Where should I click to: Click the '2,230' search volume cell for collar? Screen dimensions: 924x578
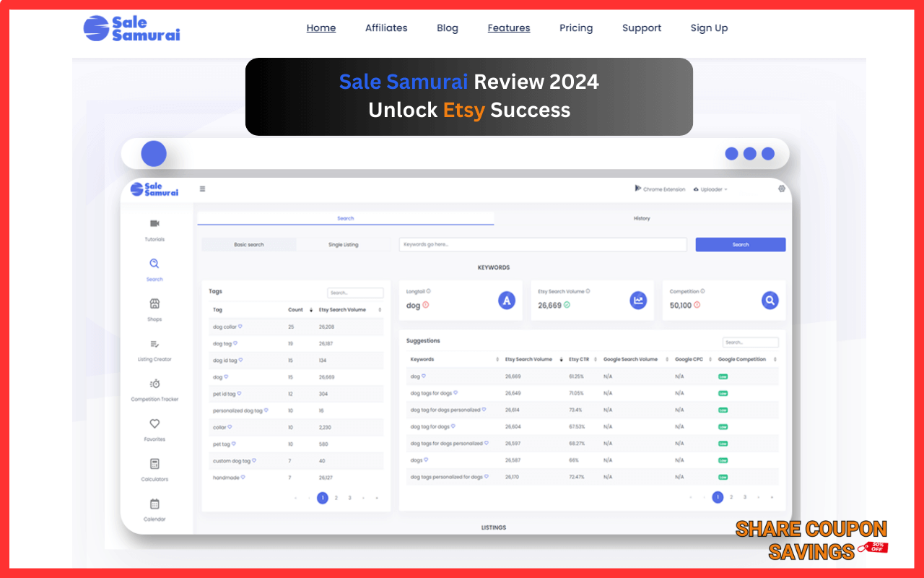(326, 428)
